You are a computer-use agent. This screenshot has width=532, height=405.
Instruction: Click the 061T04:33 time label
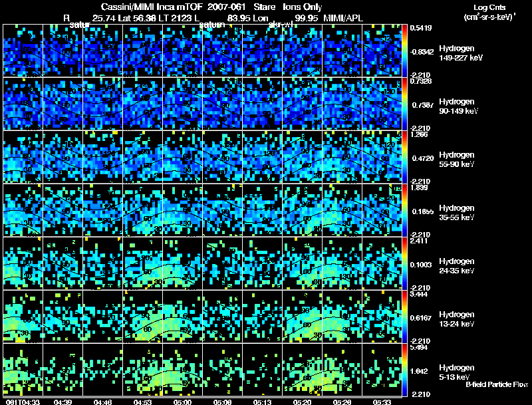(23, 402)
